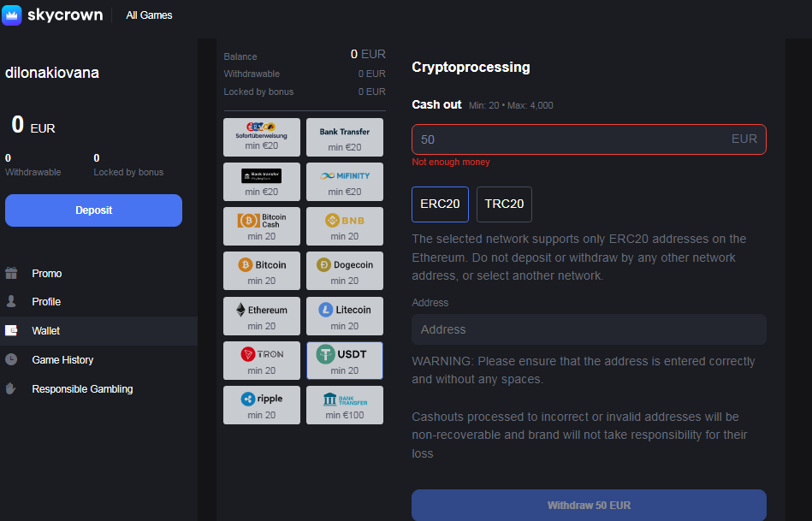Viewport: 812px width, 521px height.
Task: Select the MiFinity payment option
Action: [344, 181]
